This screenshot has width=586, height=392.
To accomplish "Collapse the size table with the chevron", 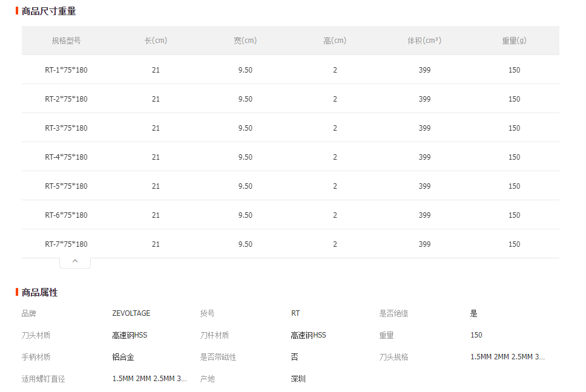I will click(x=75, y=261).
